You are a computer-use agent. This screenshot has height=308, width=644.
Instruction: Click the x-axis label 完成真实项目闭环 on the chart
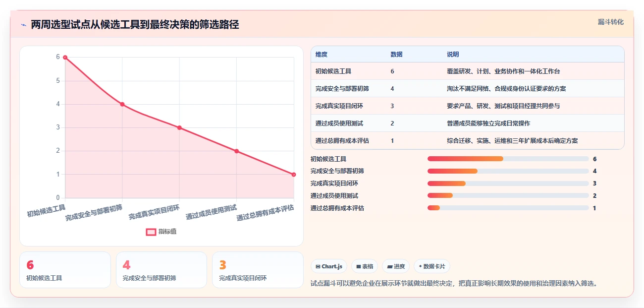154,212
